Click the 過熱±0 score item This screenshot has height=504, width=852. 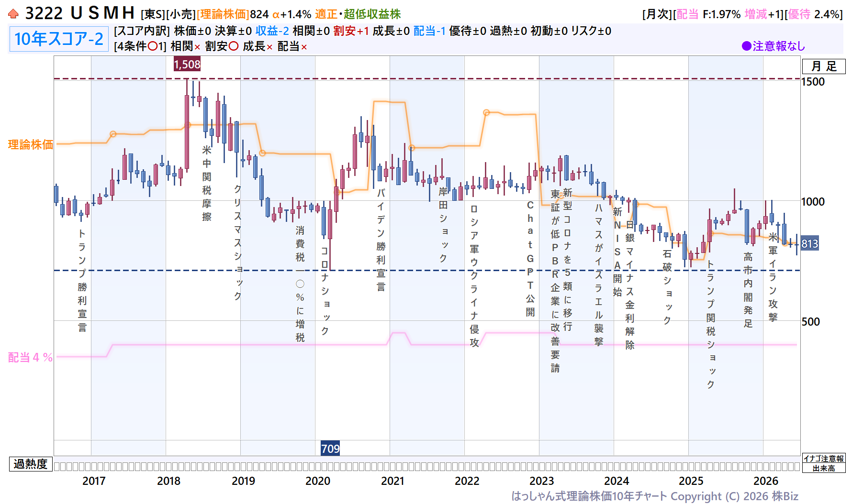point(508,31)
